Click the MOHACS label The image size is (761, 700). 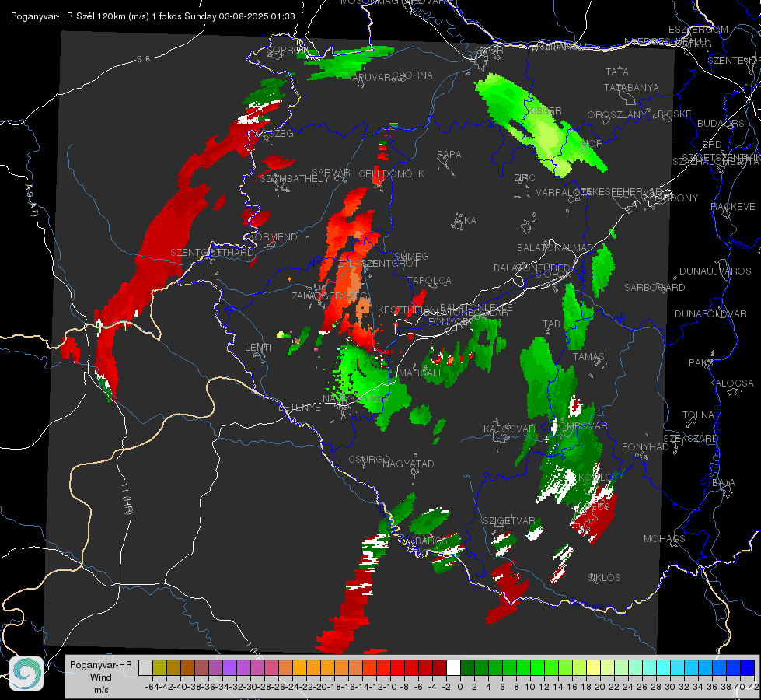coord(665,539)
